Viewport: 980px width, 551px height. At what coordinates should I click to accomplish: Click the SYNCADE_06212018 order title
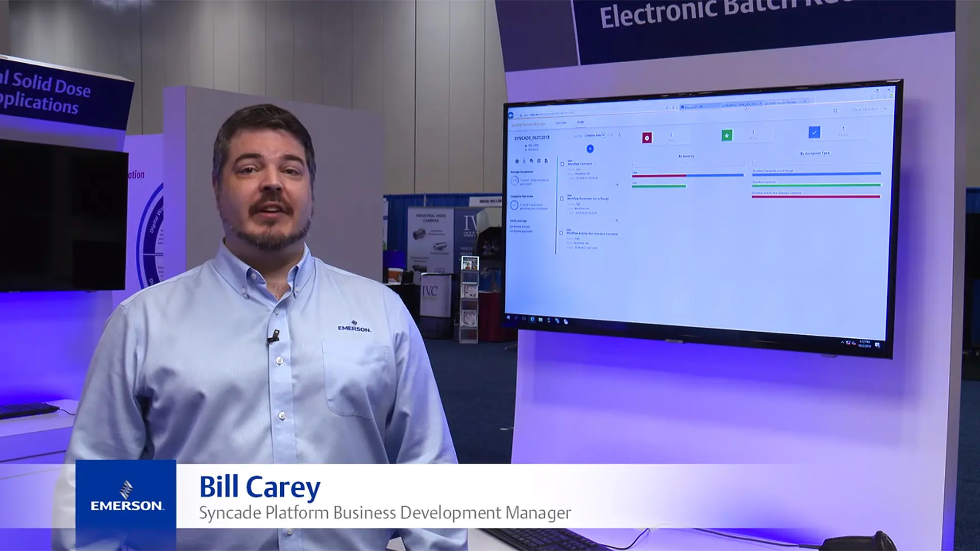531,138
